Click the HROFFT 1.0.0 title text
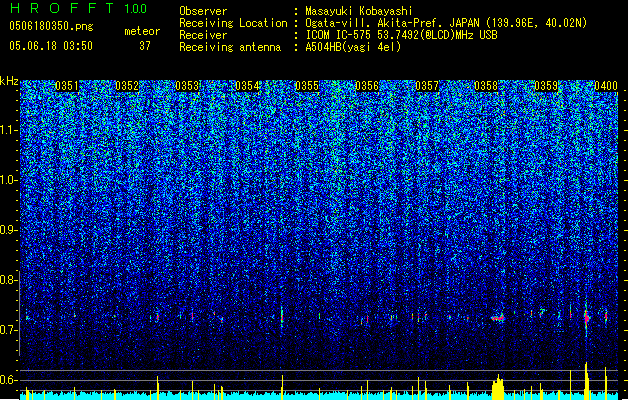 [78, 8]
